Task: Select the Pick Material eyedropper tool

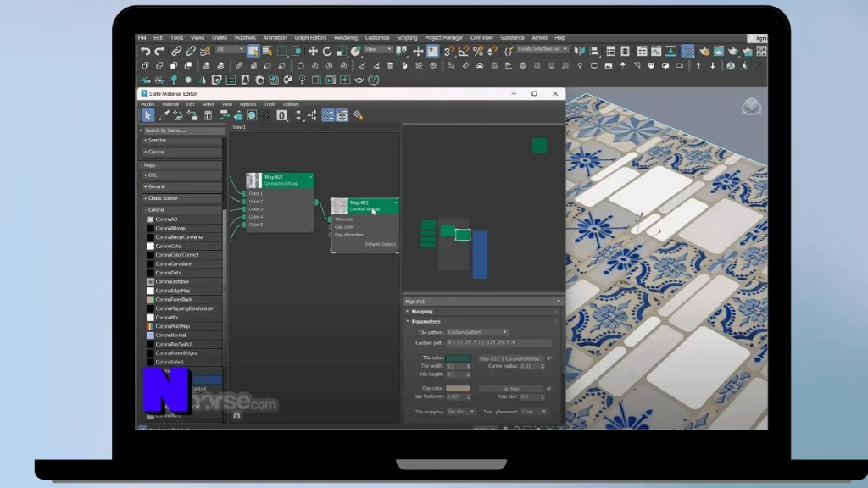Action: [164, 115]
